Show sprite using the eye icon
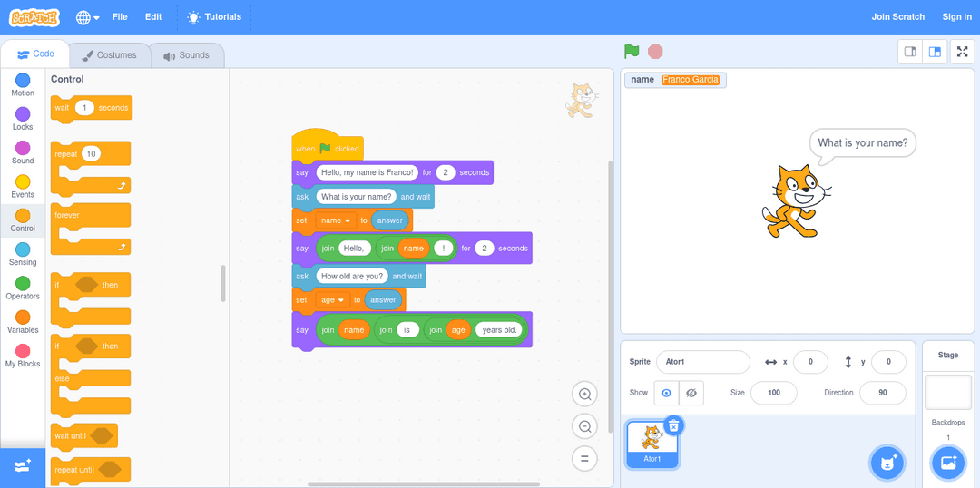 tap(667, 393)
